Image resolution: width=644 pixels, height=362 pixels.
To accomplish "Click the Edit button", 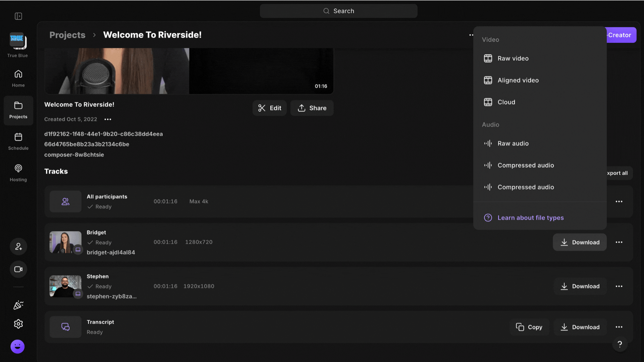I will pos(269,108).
